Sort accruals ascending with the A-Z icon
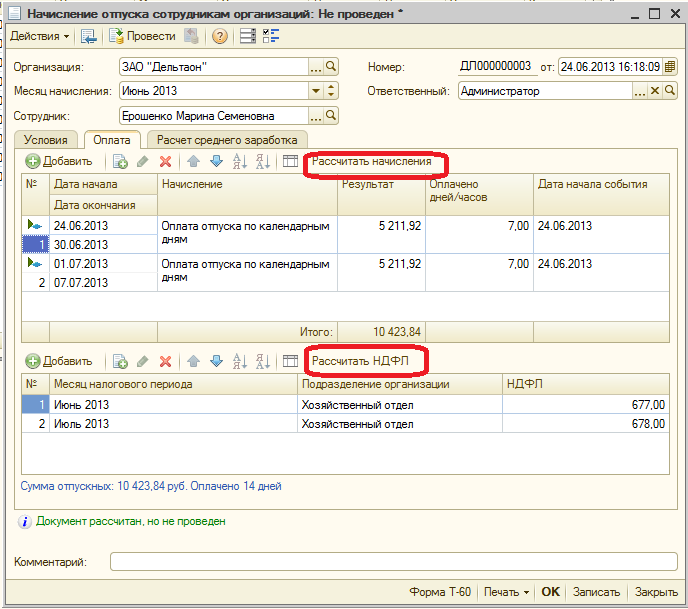 (239, 161)
